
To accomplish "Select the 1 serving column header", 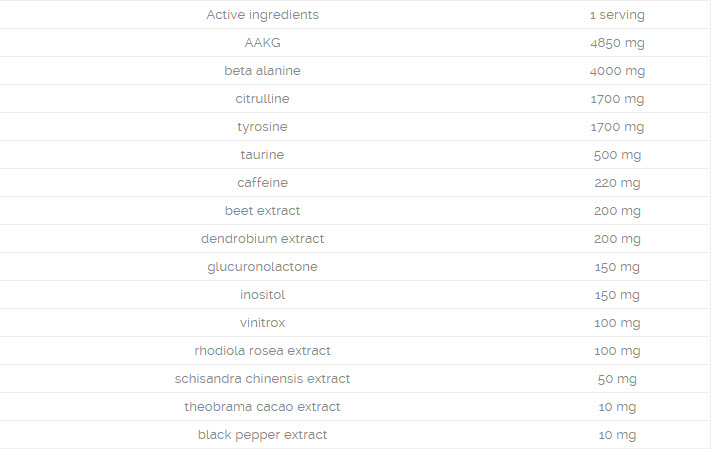I will tap(617, 15).
